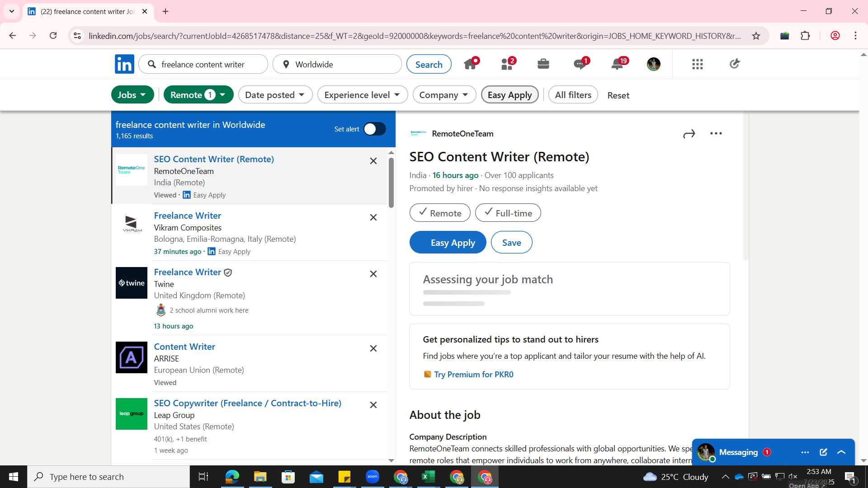Viewport: 868px width, 488px height.
Task: Expand the Jobs filter dropdown
Action: coord(132,95)
